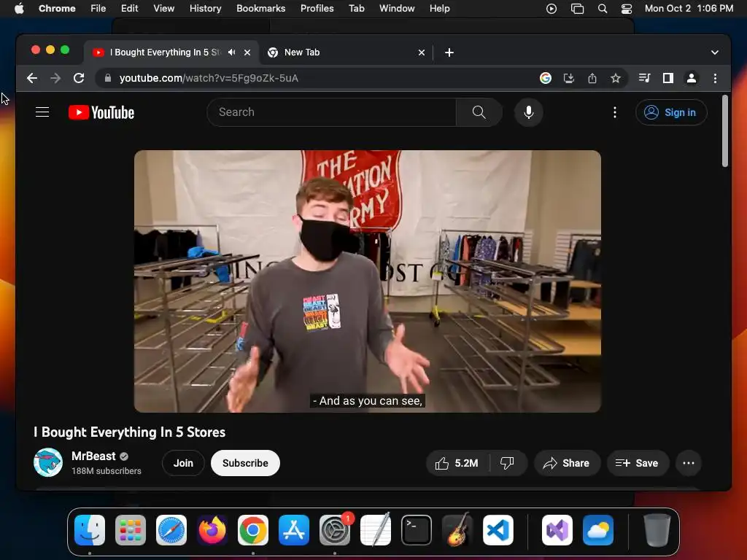Viewport: 747px width, 560px height.
Task: Open Launchpad from the Dock
Action: pos(131,530)
